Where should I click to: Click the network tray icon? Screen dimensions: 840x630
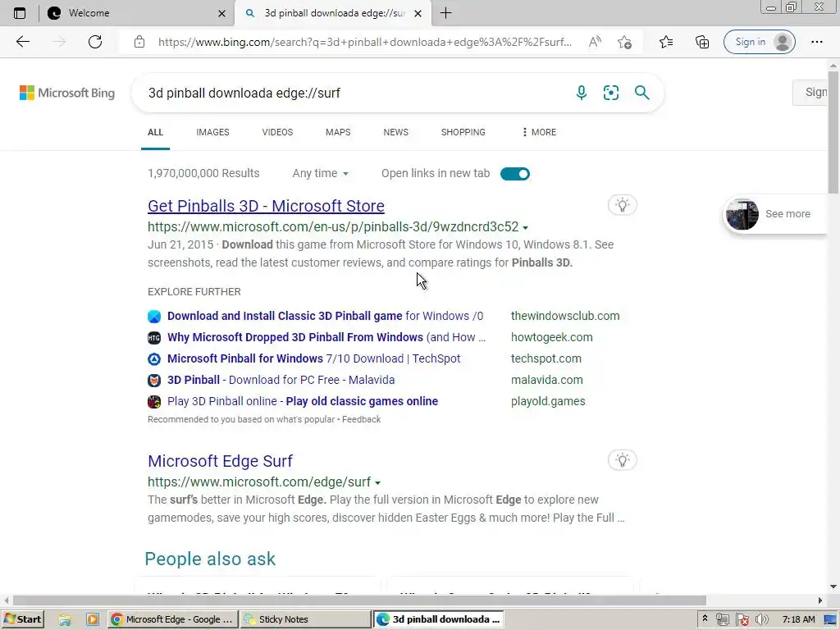click(722, 619)
